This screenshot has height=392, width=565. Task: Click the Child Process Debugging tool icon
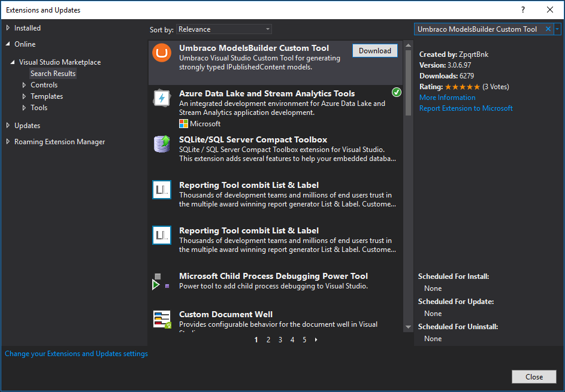(x=161, y=282)
